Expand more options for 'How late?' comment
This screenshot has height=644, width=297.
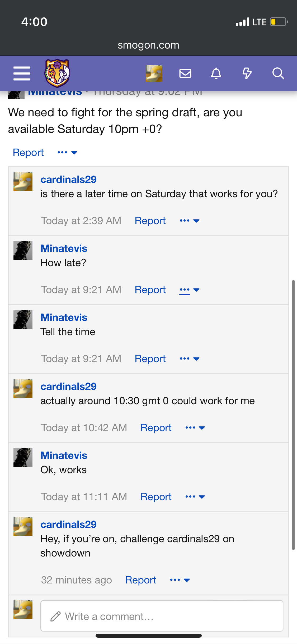click(x=189, y=290)
